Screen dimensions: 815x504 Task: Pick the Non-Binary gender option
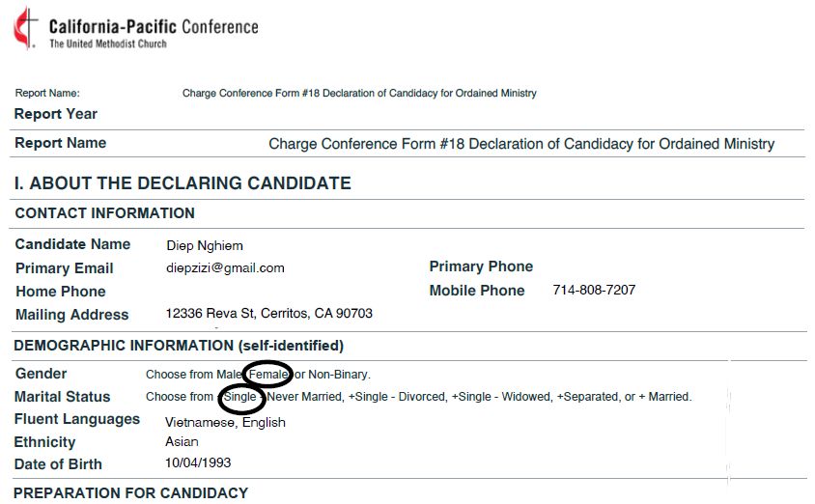coord(338,374)
